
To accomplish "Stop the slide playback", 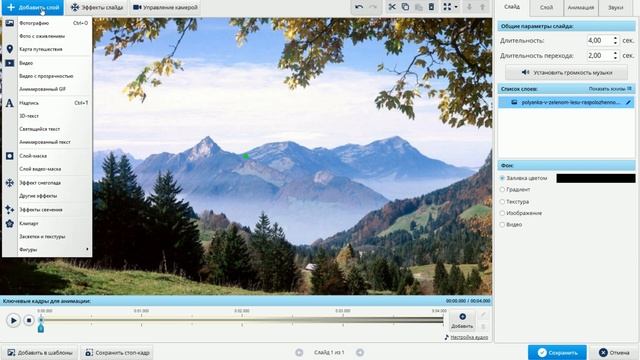I will [x=29, y=320].
